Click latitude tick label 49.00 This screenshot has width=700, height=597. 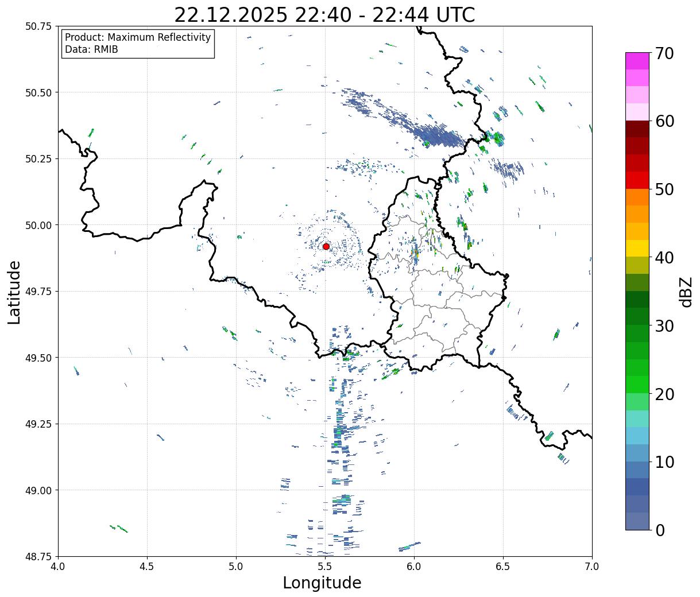[x=38, y=490]
